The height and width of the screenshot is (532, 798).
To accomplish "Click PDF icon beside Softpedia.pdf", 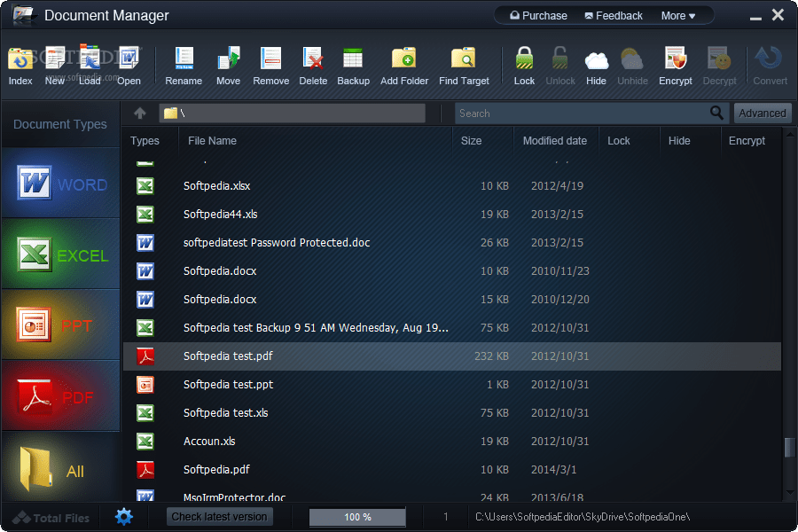I will (145, 470).
